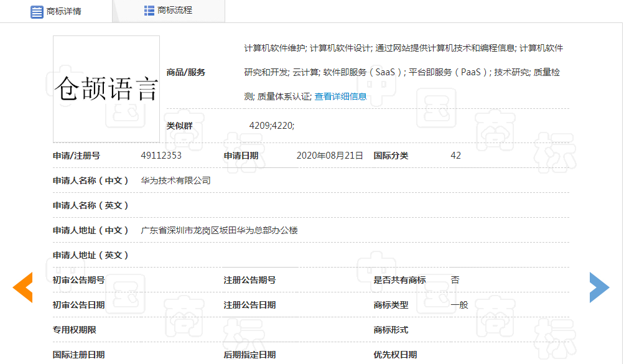Select services text starting 计算机软件维护
This screenshot has width=624, height=364.
404,48
